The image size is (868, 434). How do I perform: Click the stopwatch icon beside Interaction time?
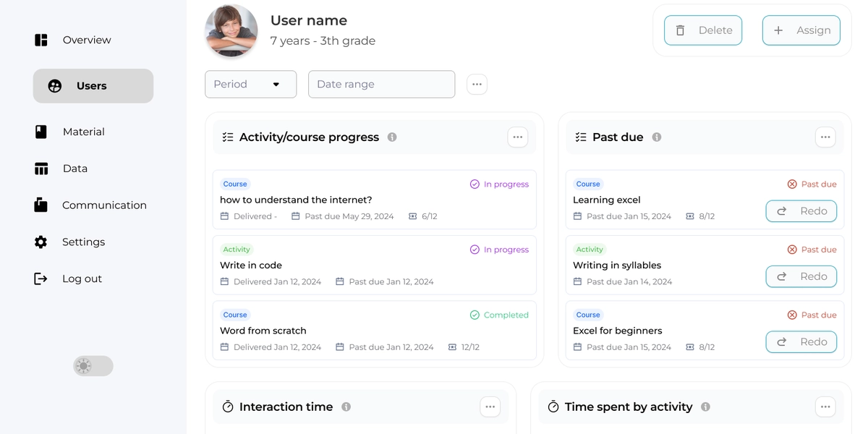coord(228,407)
